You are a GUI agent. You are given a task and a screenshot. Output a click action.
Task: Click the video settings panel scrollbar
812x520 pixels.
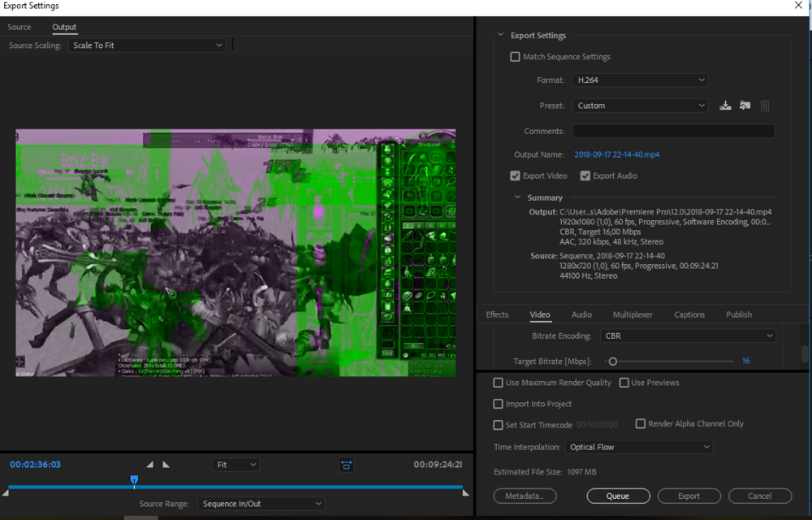pos(804,353)
